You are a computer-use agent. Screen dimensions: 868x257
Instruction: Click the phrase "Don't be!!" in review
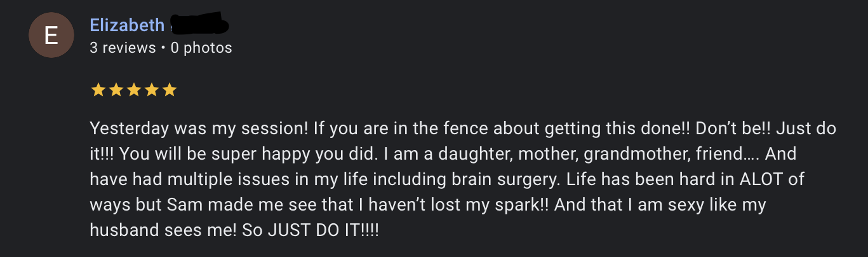[x=733, y=129]
